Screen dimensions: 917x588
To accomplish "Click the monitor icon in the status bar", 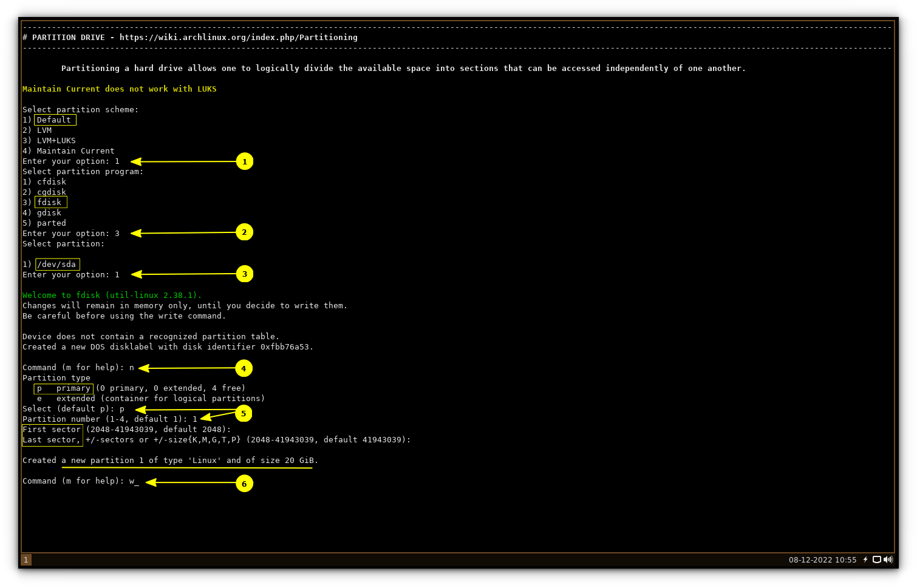I will (876, 559).
